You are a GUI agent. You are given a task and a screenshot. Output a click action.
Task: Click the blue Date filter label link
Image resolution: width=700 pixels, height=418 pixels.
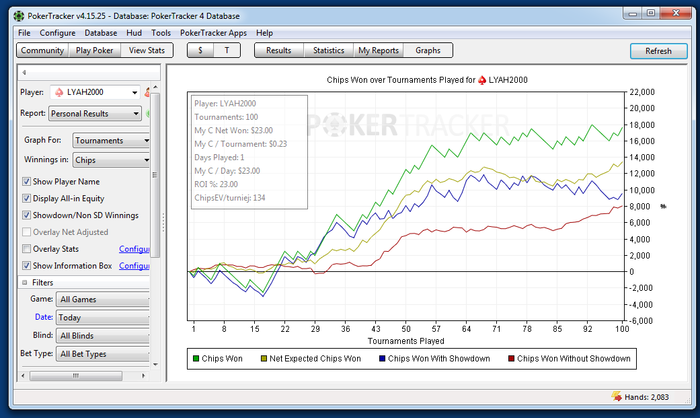44,317
